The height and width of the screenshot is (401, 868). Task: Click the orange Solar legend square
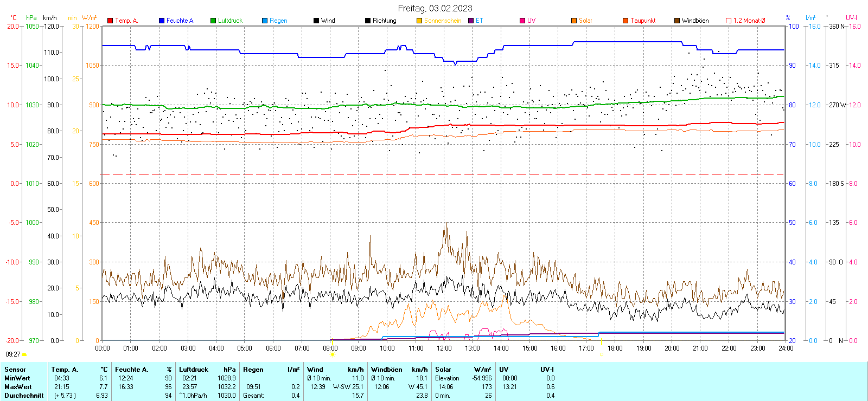(x=574, y=21)
